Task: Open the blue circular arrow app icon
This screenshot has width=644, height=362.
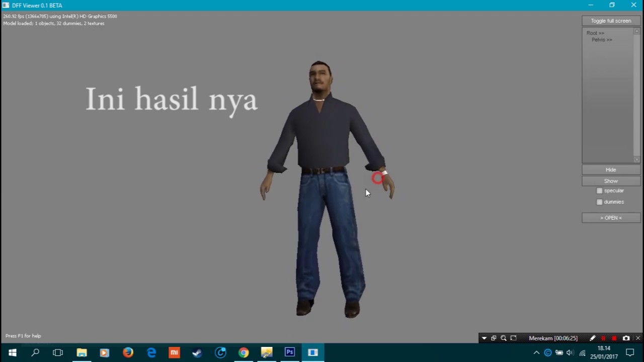Action: [220, 352]
